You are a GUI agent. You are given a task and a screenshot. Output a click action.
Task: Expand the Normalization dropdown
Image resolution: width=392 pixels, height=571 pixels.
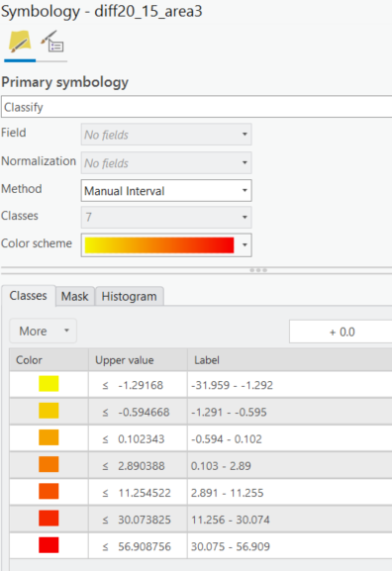click(x=166, y=162)
